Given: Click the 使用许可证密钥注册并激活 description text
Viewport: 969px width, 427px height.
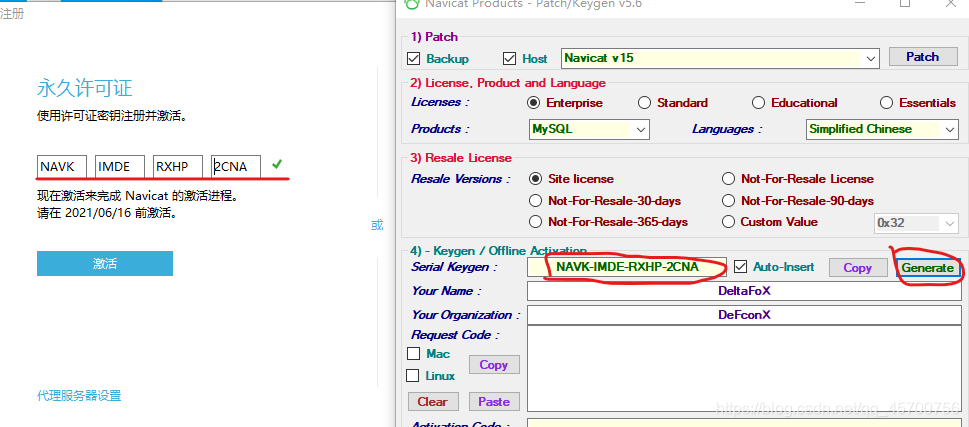Looking at the screenshot, I should (x=111, y=116).
